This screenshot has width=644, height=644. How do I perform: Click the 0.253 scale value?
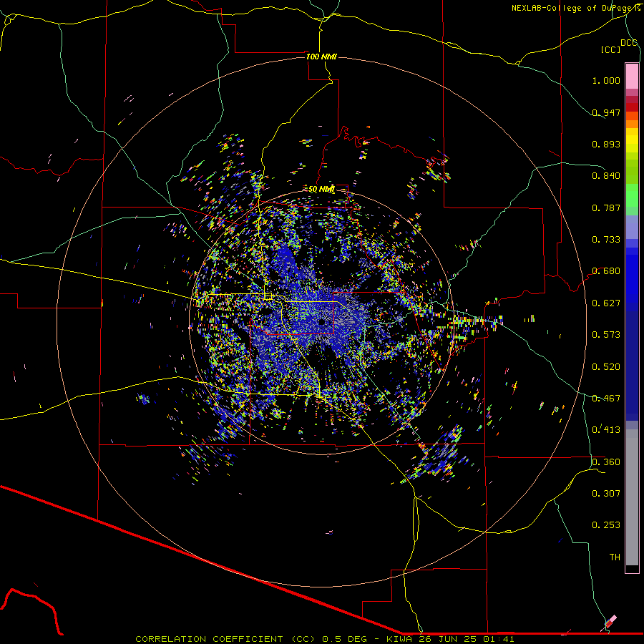coord(606,525)
